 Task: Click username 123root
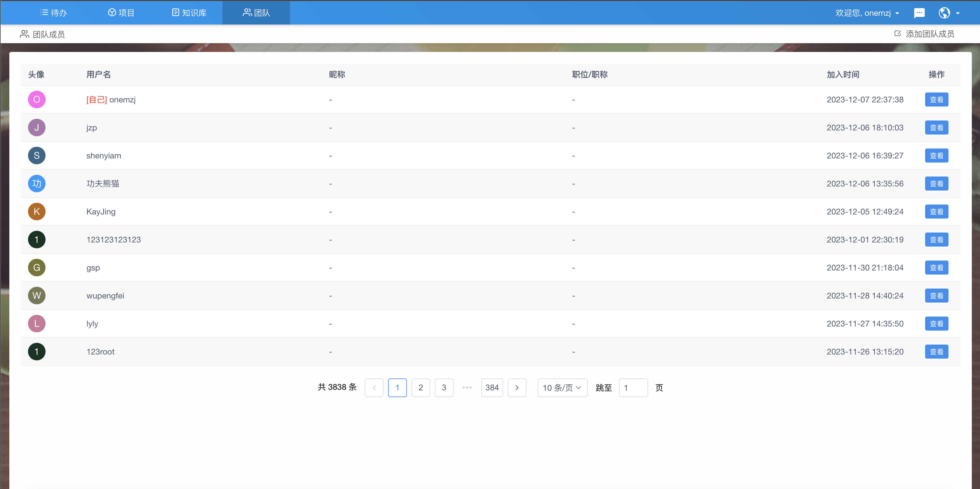point(100,352)
